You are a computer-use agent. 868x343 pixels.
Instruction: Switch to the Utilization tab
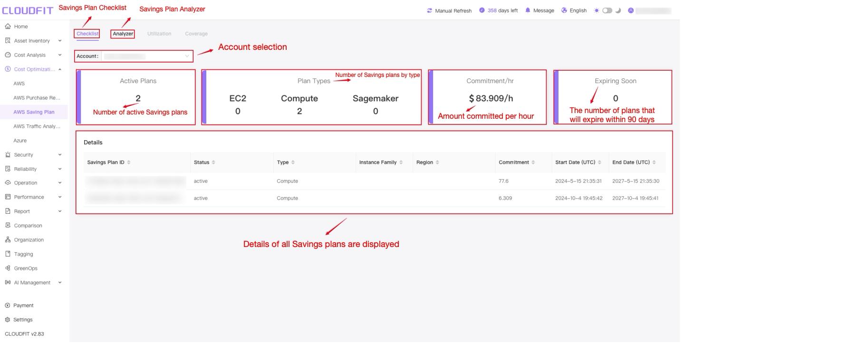coord(159,34)
